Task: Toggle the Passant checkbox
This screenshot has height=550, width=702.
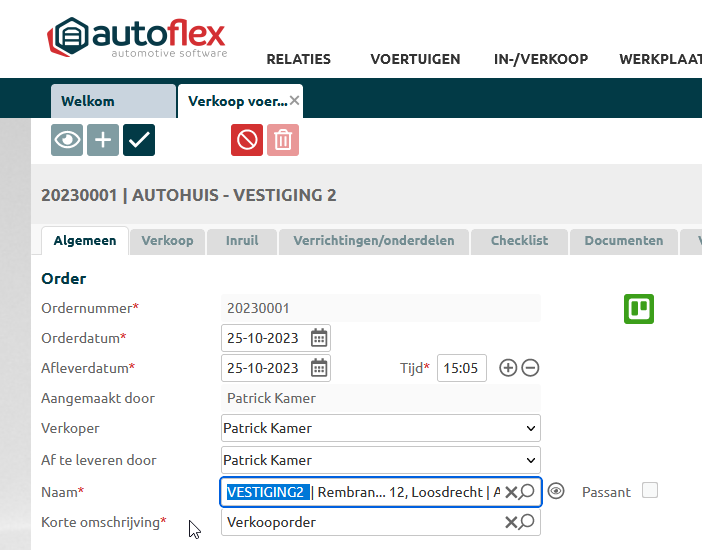Action: point(650,491)
